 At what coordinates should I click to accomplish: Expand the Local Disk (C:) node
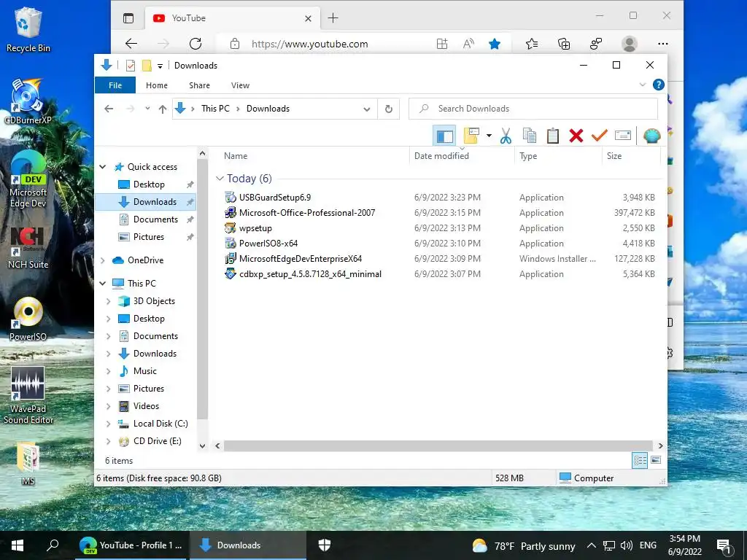[x=108, y=424]
